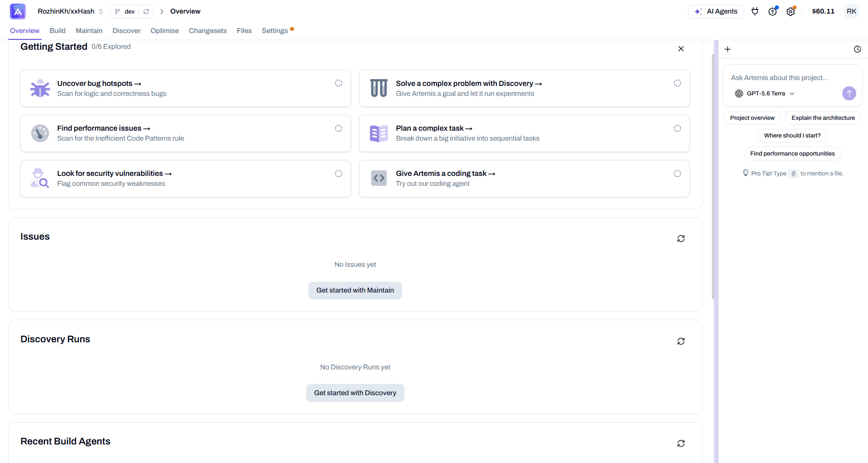This screenshot has height=463, width=868.
Task: Toggle the Uncover bug hotspots status circle
Action: click(x=338, y=83)
